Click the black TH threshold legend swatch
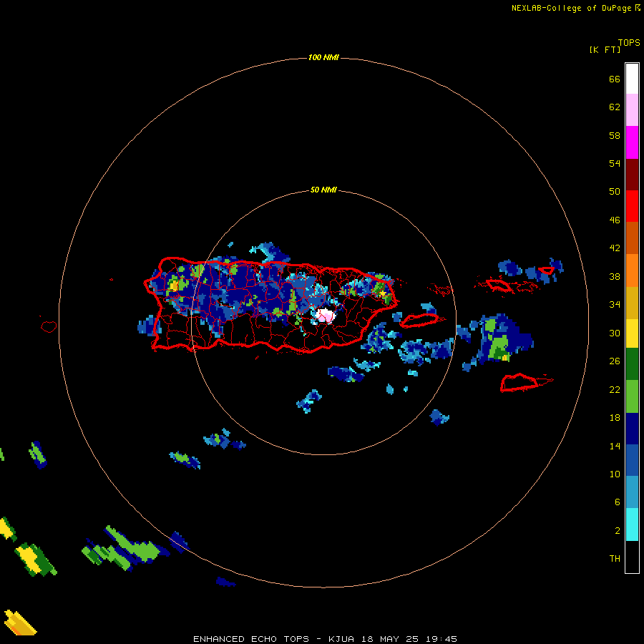The width and height of the screenshot is (644, 644). (x=632, y=557)
